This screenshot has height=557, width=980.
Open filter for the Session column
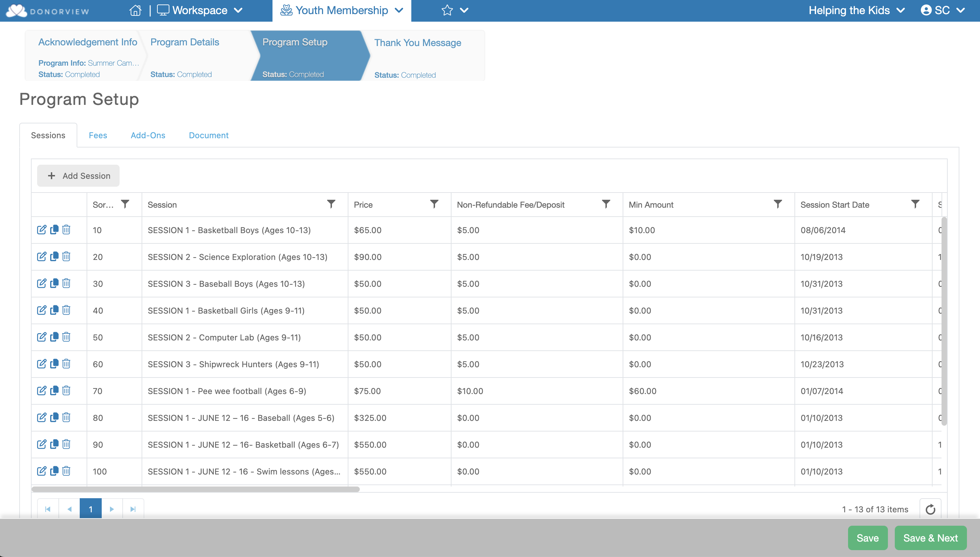pyautogui.click(x=331, y=204)
